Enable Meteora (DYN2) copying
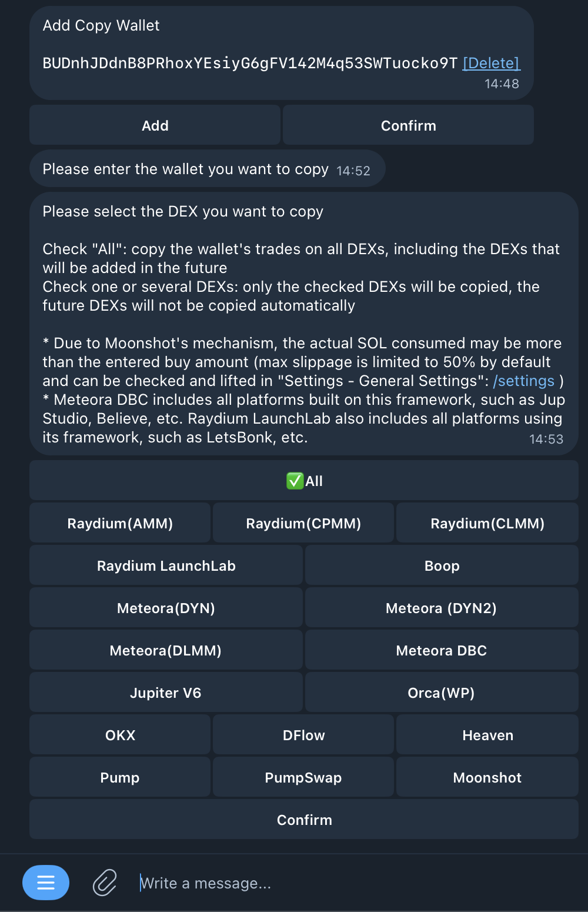Screen dimensions: 588x912 (442, 608)
